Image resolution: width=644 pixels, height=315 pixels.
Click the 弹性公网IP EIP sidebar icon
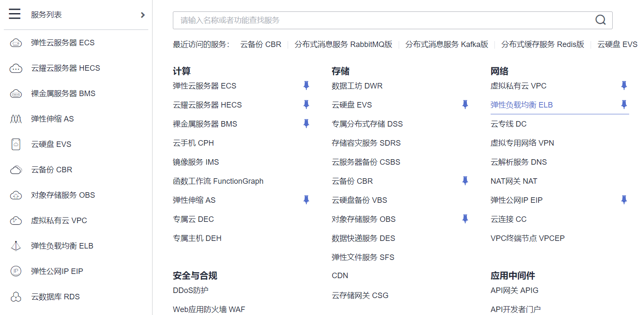click(16, 271)
